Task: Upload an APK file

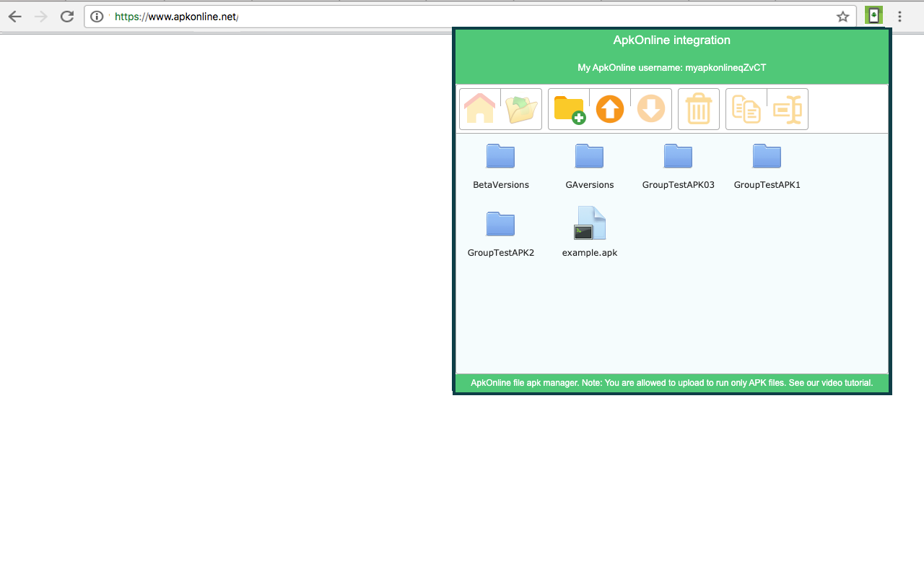Action: pyautogui.click(x=609, y=108)
